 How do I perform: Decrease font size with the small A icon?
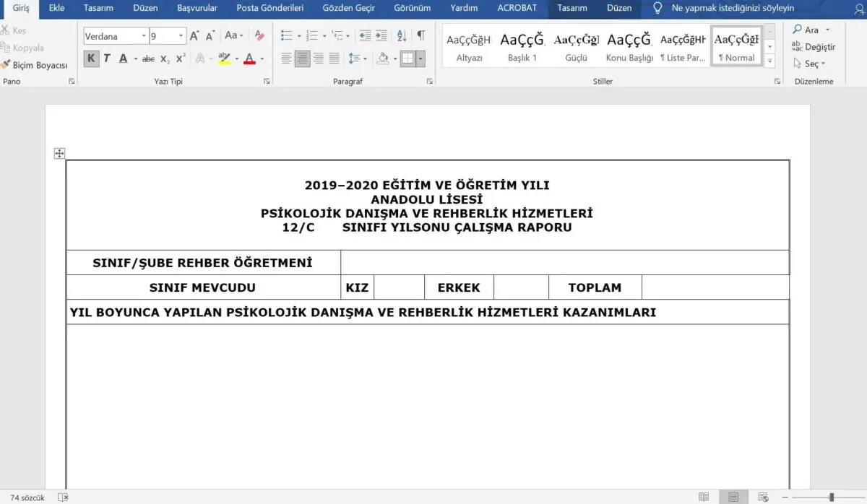(210, 35)
